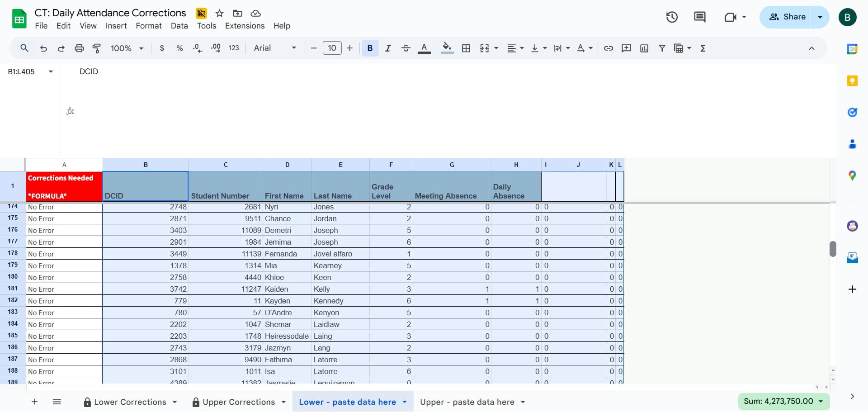The width and height of the screenshot is (868, 412).
Task: Undo the last action
Action: (x=43, y=48)
